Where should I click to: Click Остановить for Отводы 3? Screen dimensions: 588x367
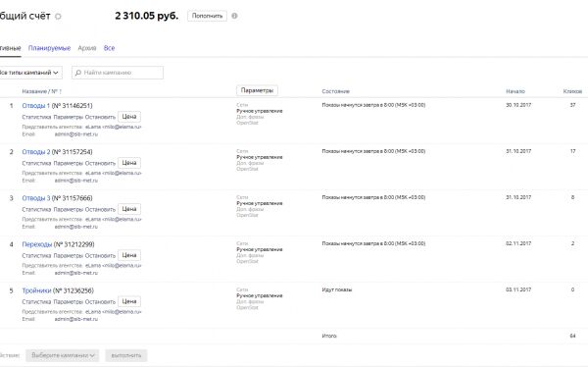[x=100, y=209]
